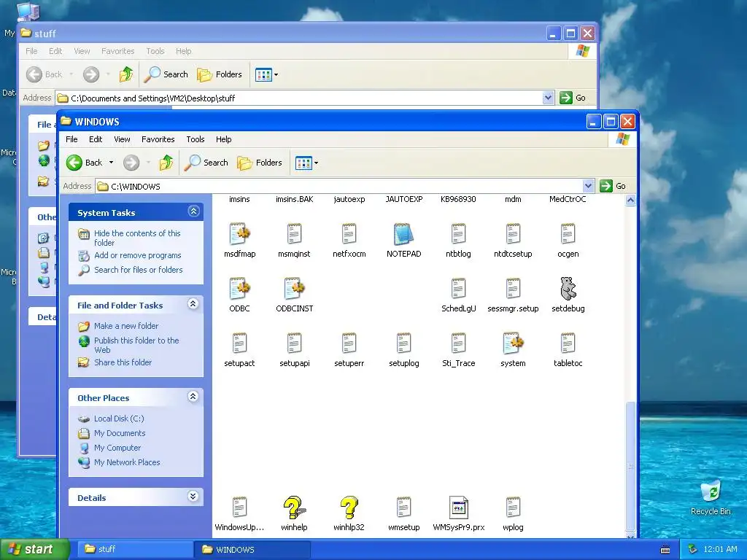Open File menu in WINDOWS window
Screen dimensions: 747x560
pyautogui.click(x=71, y=139)
